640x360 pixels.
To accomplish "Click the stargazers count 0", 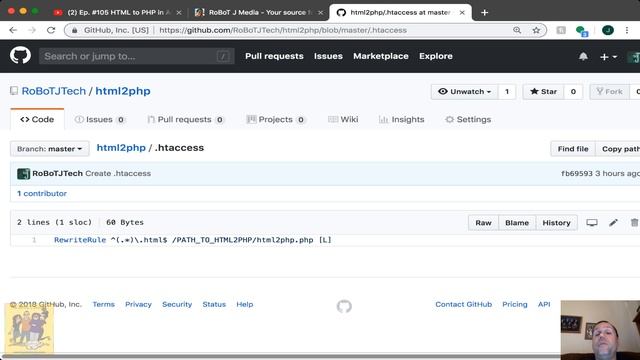I will point(573,92).
